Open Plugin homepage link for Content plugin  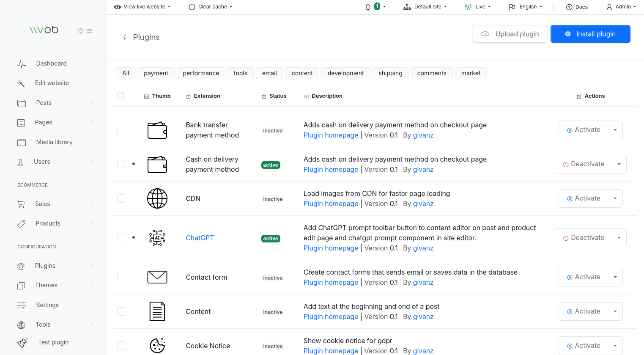331,316
